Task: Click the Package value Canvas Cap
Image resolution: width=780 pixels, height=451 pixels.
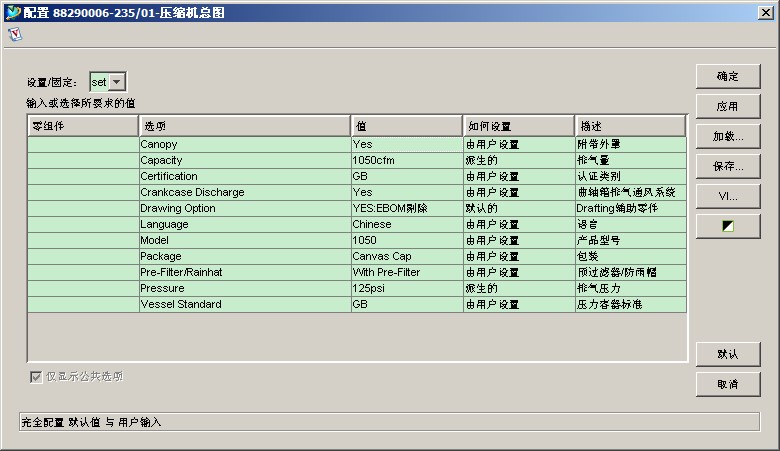Action: [x=406, y=256]
